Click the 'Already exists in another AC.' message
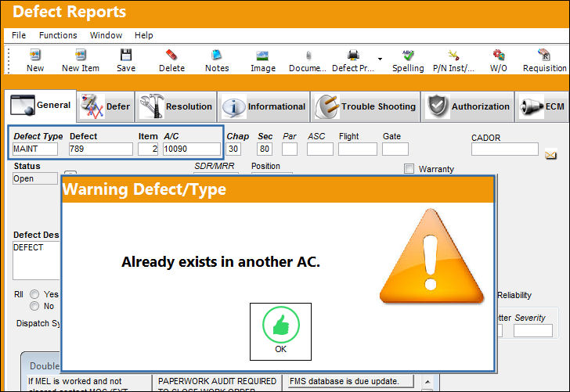The image size is (570, 392). pos(221,261)
